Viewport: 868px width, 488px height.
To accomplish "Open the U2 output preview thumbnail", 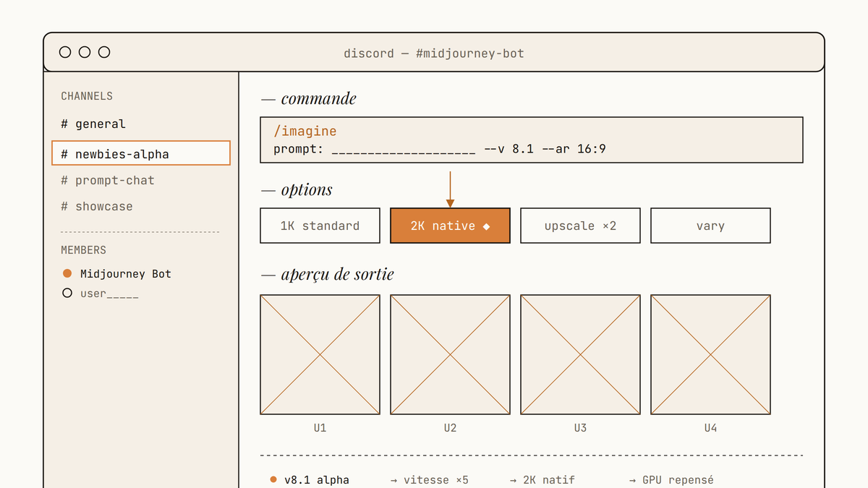I will click(x=450, y=354).
